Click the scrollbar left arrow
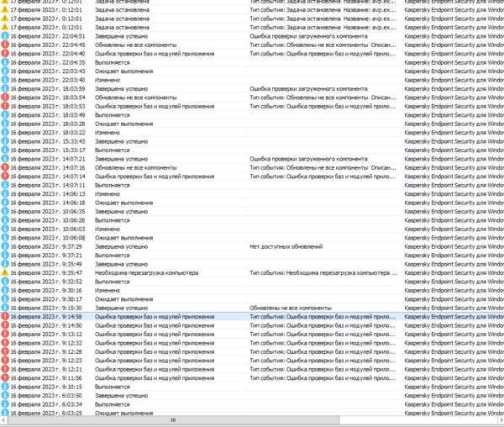This screenshot has width=504, height=427. [3, 420]
